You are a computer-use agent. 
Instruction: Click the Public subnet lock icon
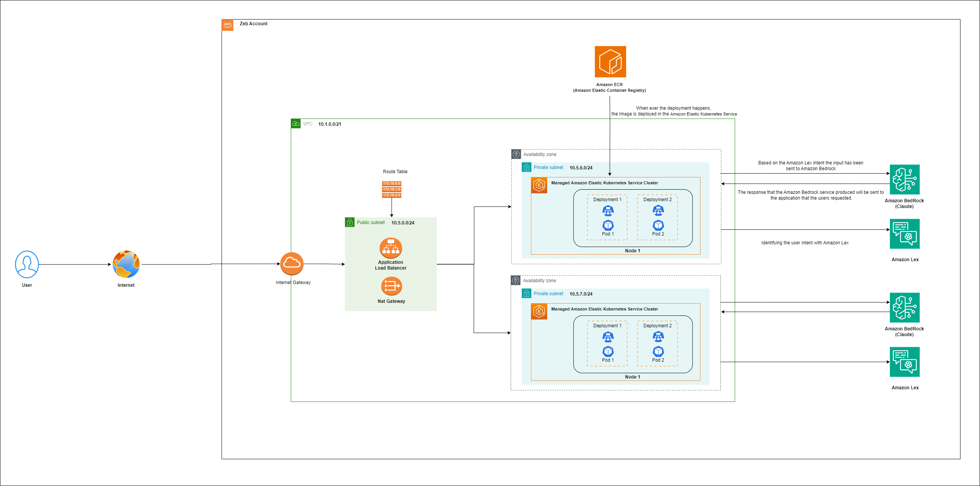(x=350, y=222)
